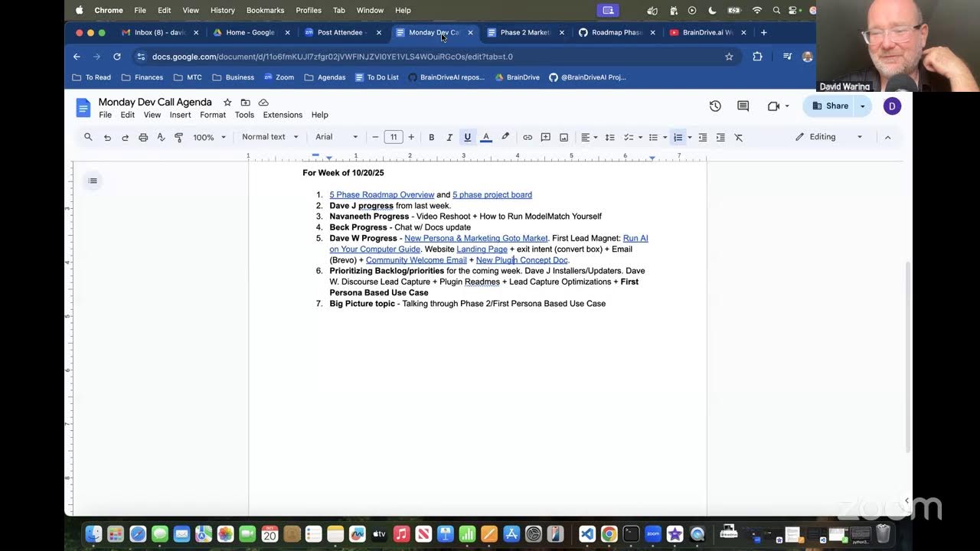Toggle bold formatting
Image resolution: width=980 pixels, height=551 pixels.
click(x=431, y=137)
